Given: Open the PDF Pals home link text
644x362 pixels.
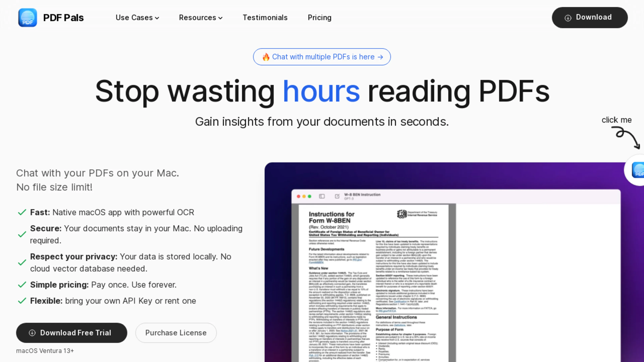Looking at the screenshot, I should 64,18.
